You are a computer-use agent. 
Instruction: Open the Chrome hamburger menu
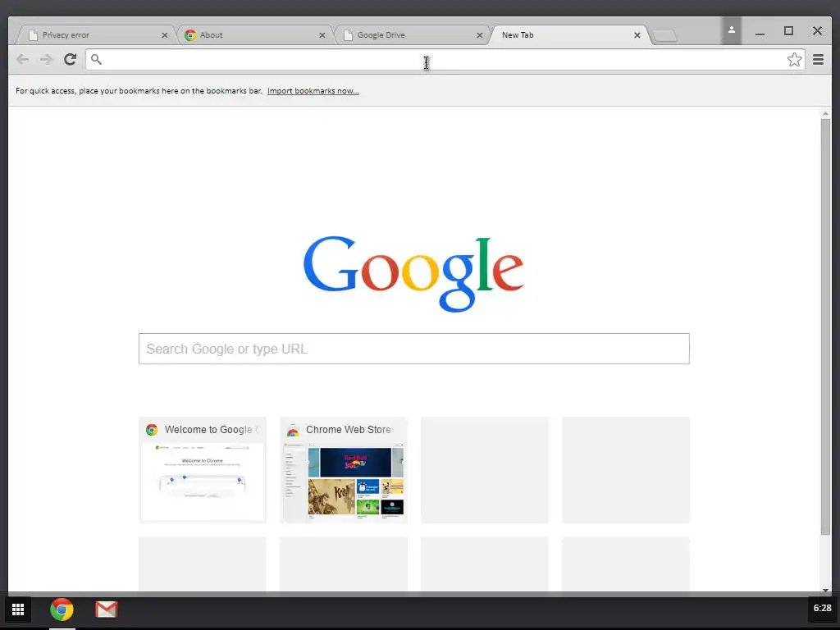(818, 59)
